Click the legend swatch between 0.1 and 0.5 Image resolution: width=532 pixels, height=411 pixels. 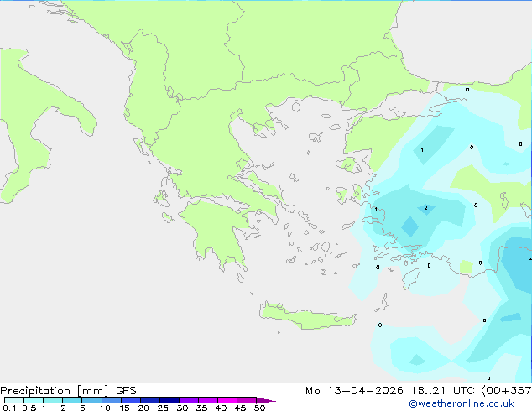[x=14, y=400]
